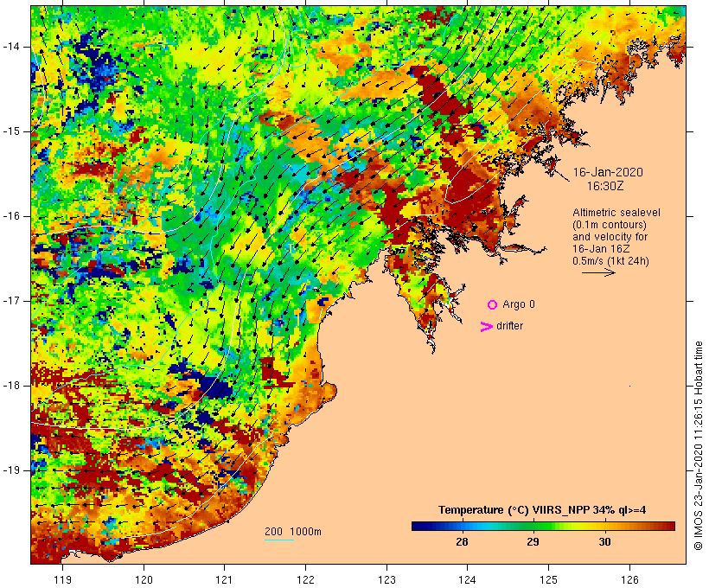Click the 'drifter' legend label

pos(509,326)
